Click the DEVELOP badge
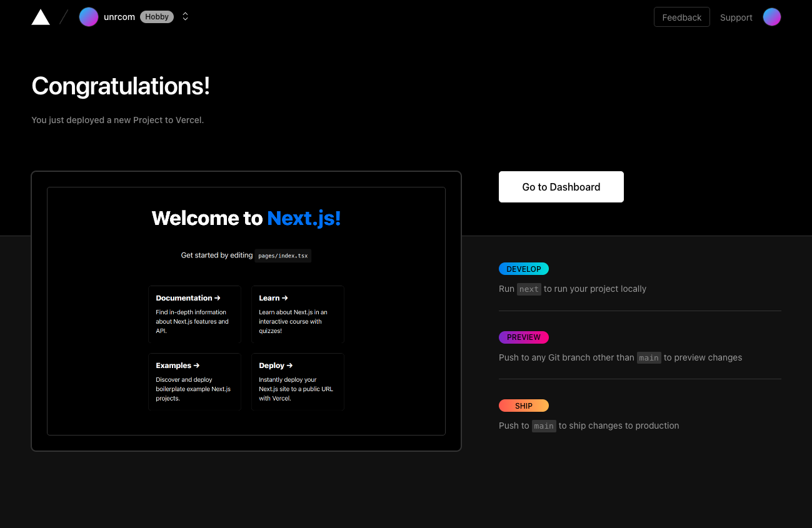Screen dimensions: 812x528 coord(524,269)
